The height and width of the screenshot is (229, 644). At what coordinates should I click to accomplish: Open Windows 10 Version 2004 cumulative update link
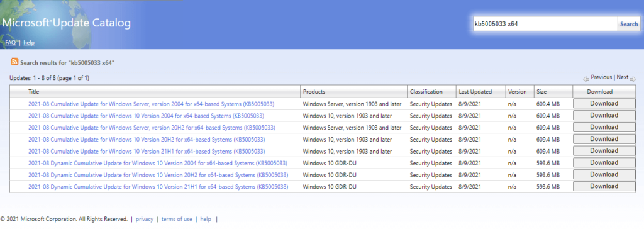tap(146, 116)
